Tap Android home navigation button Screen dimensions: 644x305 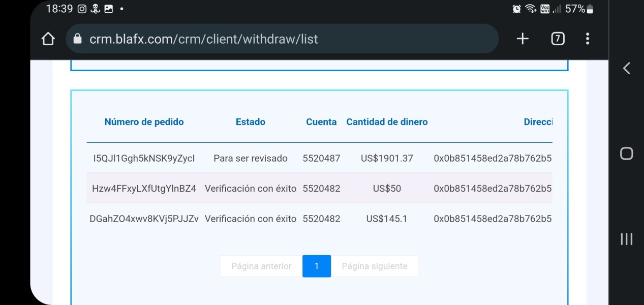click(x=627, y=154)
